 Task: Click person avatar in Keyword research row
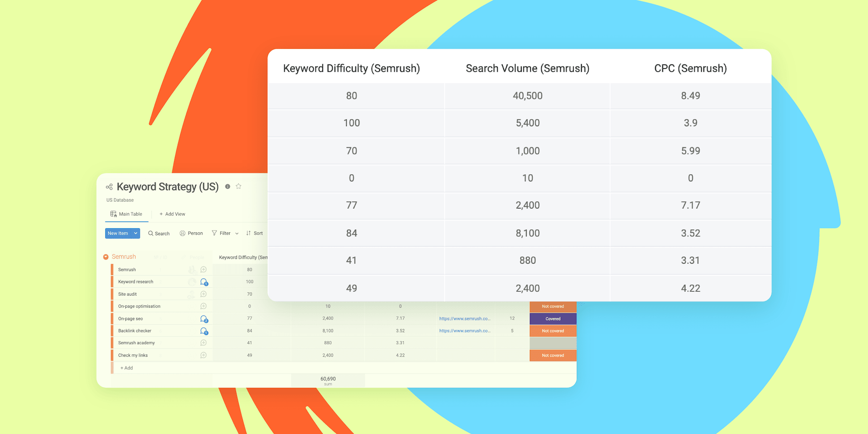(192, 282)
